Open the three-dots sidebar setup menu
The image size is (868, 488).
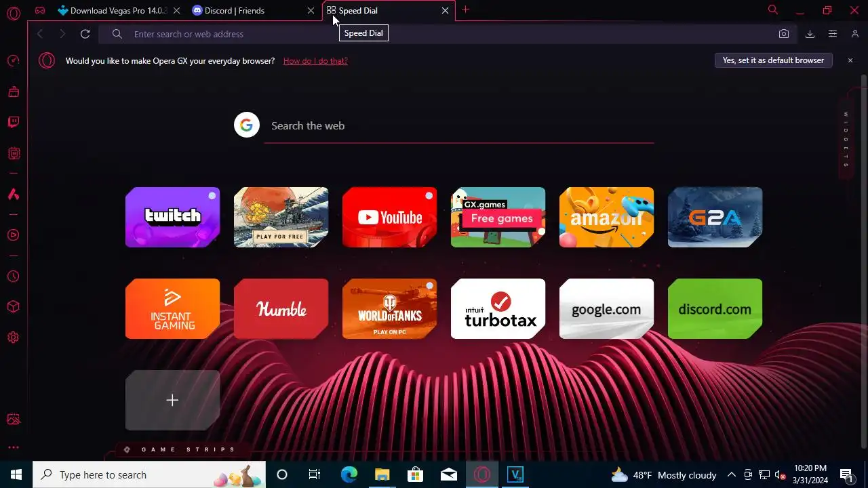[x=13, y=447]
